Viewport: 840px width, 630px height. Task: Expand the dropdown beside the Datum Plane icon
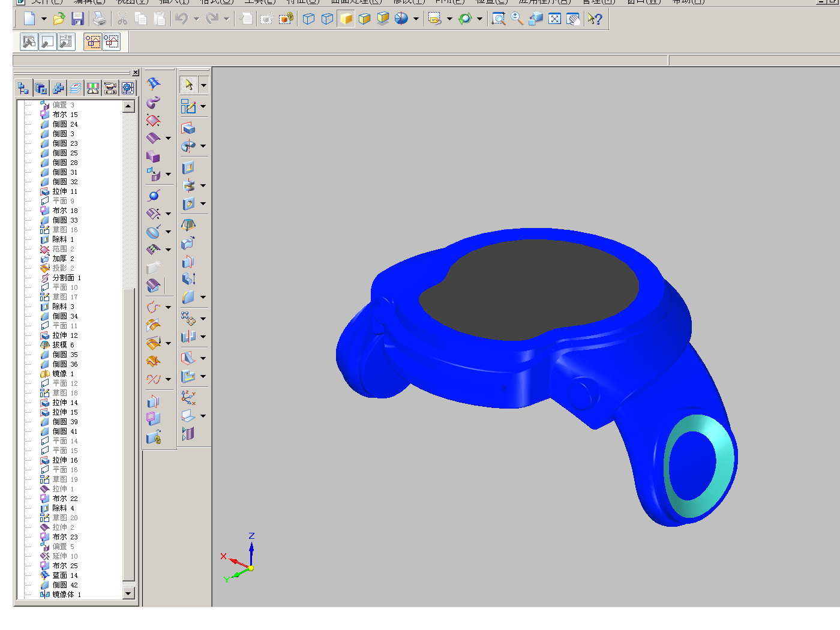(203, 415)
